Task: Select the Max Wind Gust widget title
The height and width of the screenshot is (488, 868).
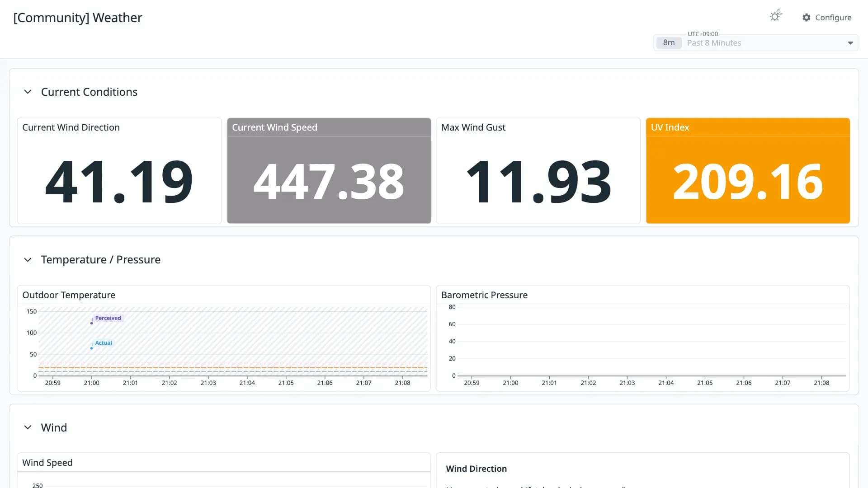Action: tap(473, 127)
